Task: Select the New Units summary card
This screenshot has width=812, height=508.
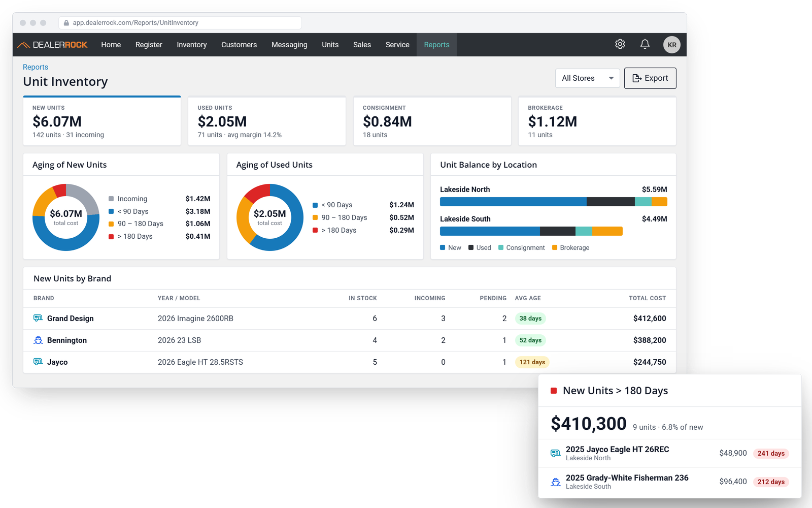Action: [x=102, y=121]
